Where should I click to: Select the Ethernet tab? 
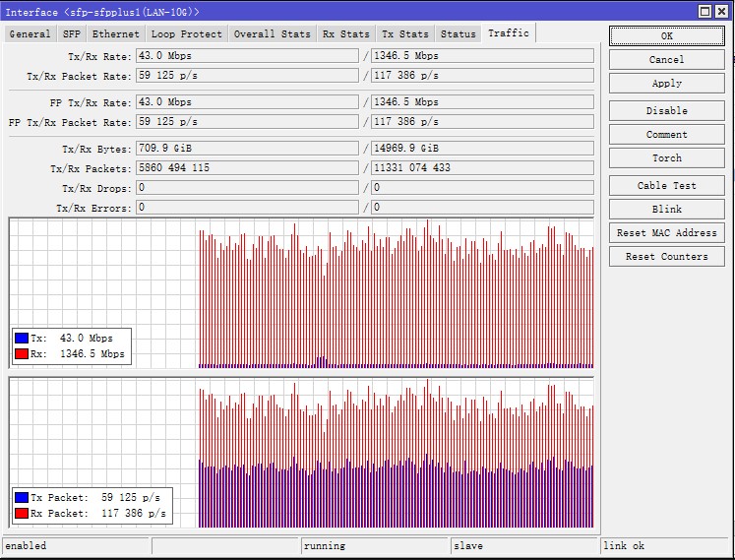point(116,33)
